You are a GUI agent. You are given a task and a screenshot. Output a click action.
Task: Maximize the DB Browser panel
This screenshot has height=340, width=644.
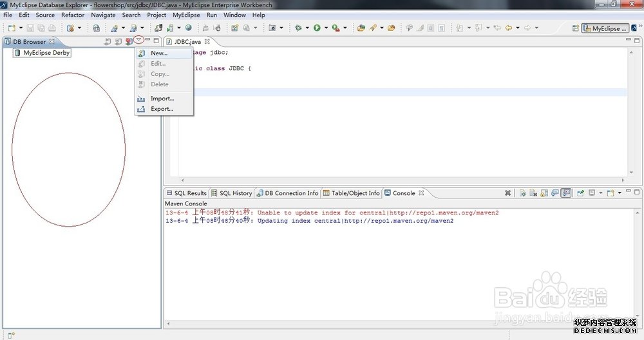(156, 41)
